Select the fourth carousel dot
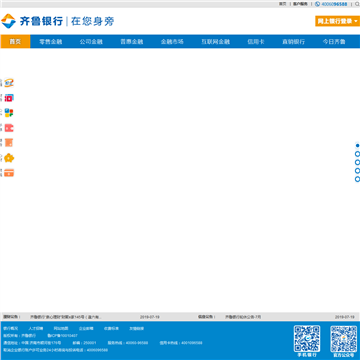 coord(357,171)
